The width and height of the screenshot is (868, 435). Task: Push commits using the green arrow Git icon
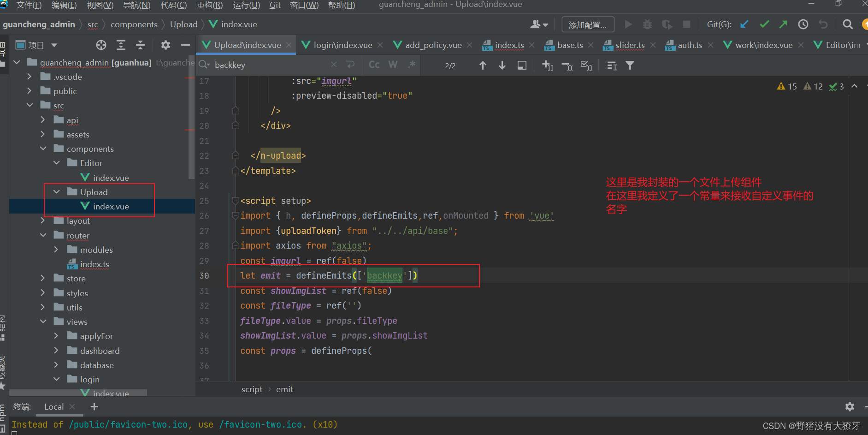[x=784, y=24]
